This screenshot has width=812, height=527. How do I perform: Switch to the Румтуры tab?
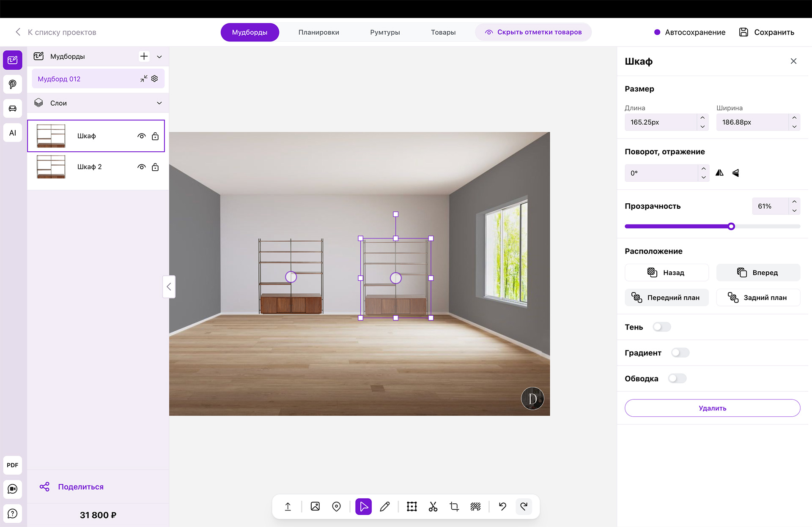pos(385,32)
